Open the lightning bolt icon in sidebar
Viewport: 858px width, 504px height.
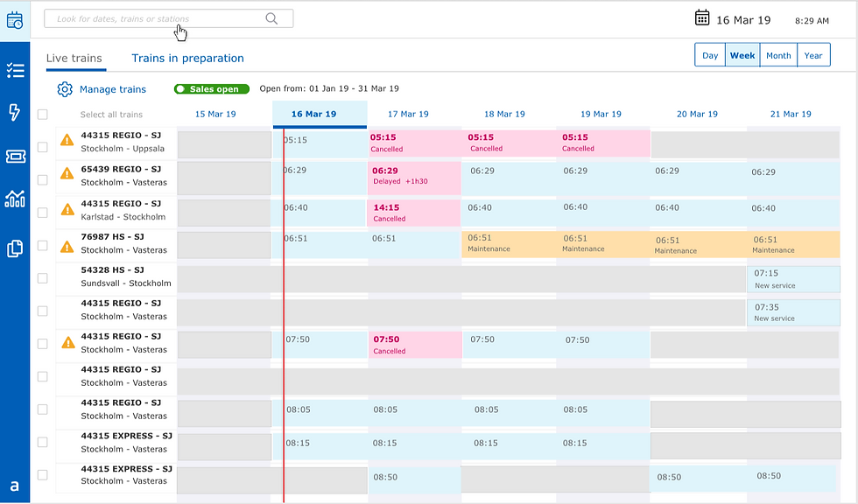point(15,112)
